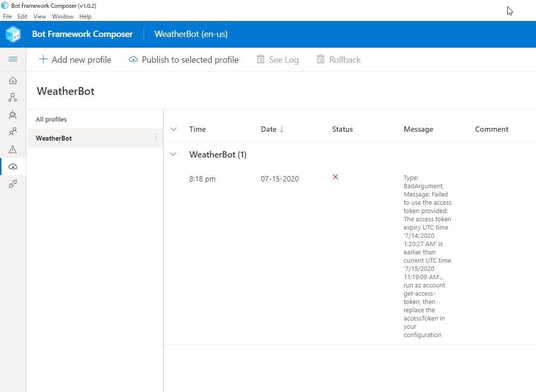Click the WeatherBot (1) group label
The width and height of the screenshot is (536, 392).
coord(218,154)
